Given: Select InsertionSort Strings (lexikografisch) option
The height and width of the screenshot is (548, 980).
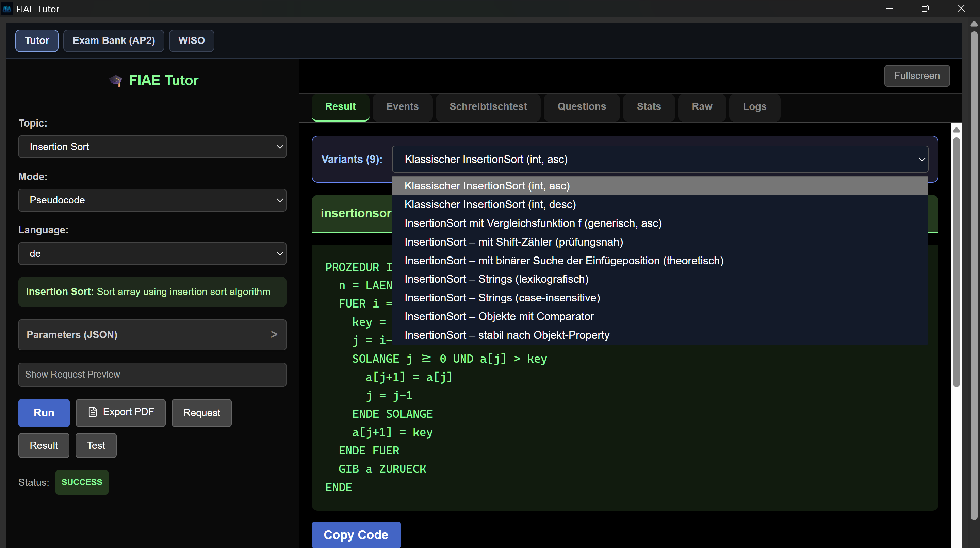Looking at the screenshot, I should pos(660,279).
